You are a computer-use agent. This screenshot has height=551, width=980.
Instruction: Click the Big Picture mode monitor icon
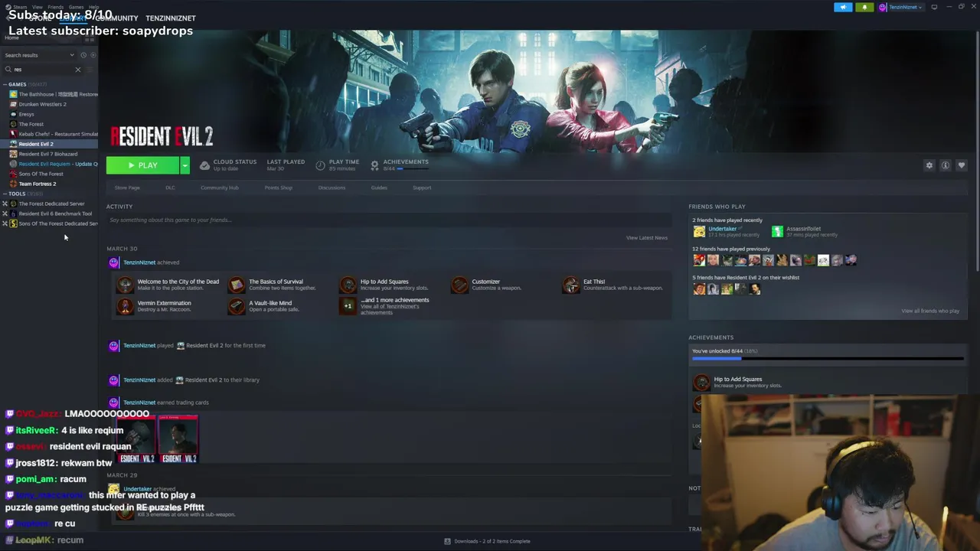(x=934, y=7)
